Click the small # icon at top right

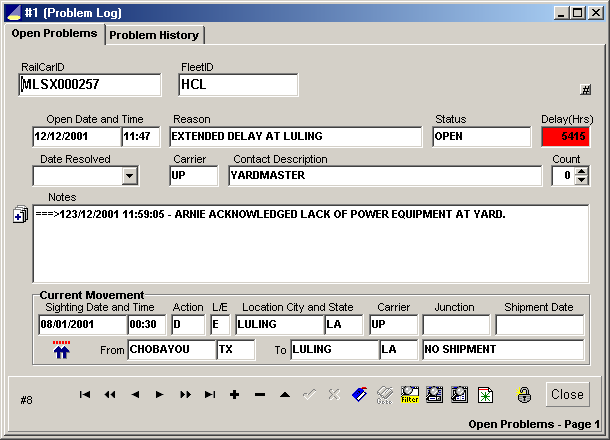point(585,89)
